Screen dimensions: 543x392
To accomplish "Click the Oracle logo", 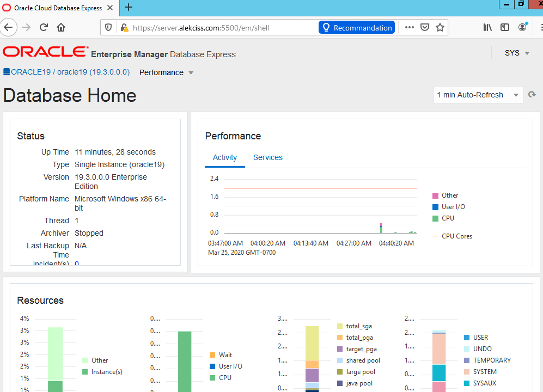I will pos(45,52).
